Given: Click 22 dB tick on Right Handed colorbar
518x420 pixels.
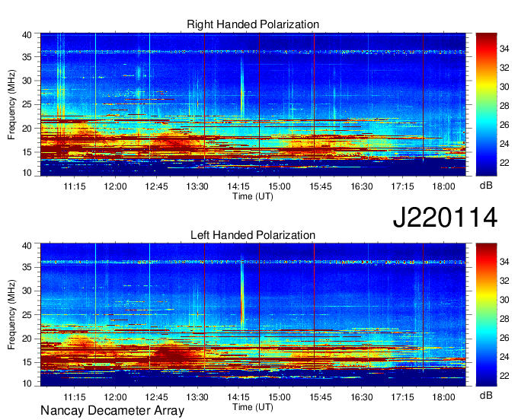Looking at the screenshot, I should pyautogui.click(x=504, y=163).
